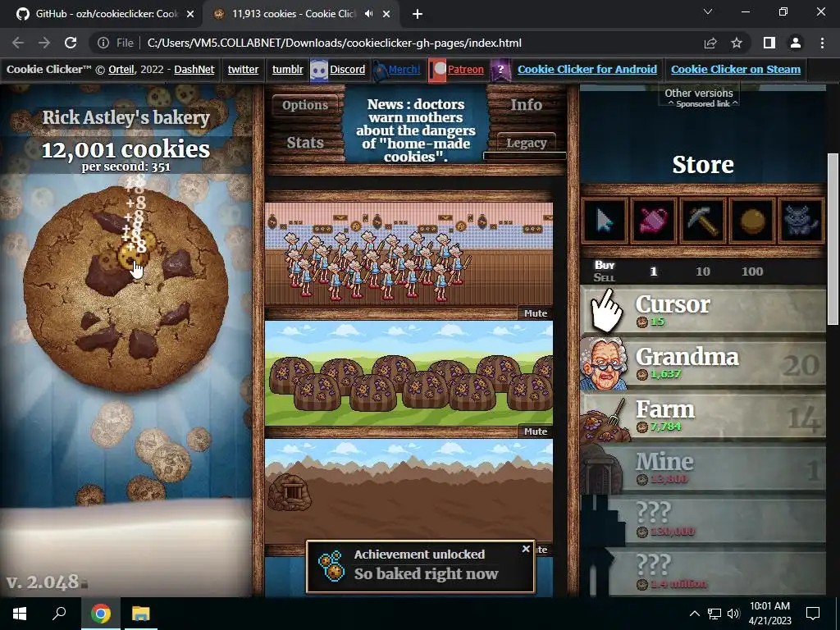Click the address bar URL

coord(335,43)
